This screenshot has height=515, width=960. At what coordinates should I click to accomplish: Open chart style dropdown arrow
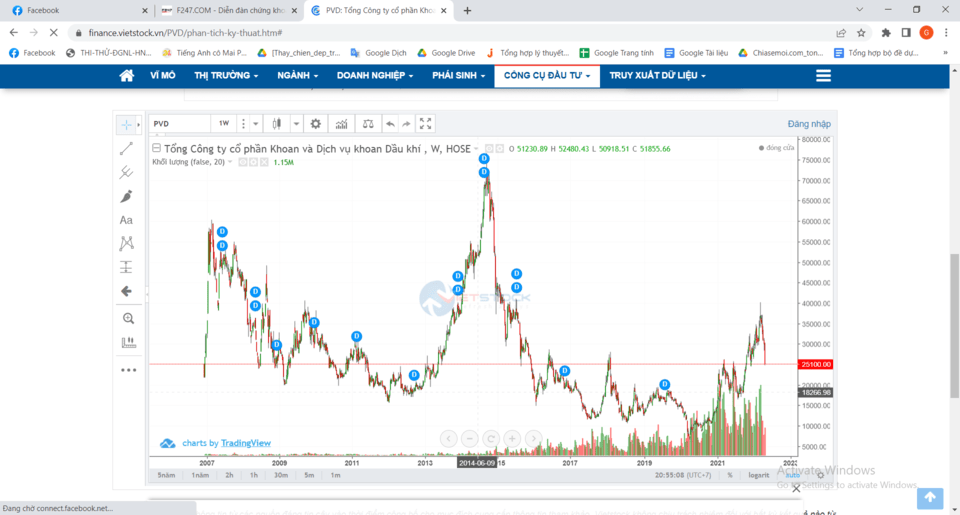pos(296,124)
